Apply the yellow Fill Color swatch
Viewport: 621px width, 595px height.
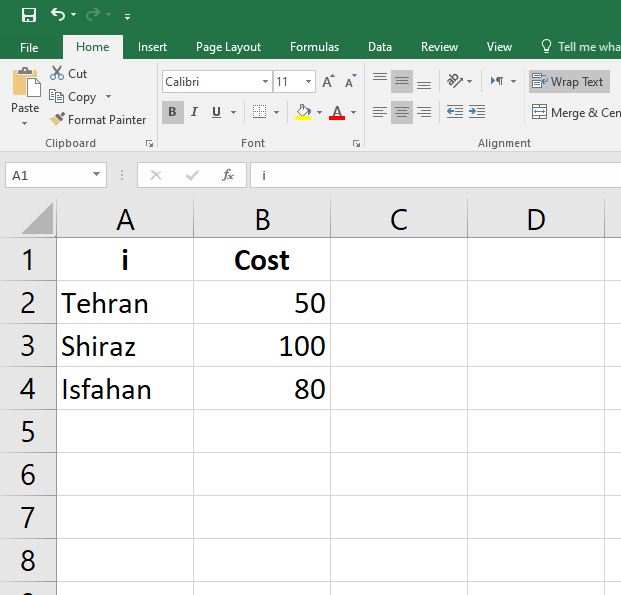303,112
